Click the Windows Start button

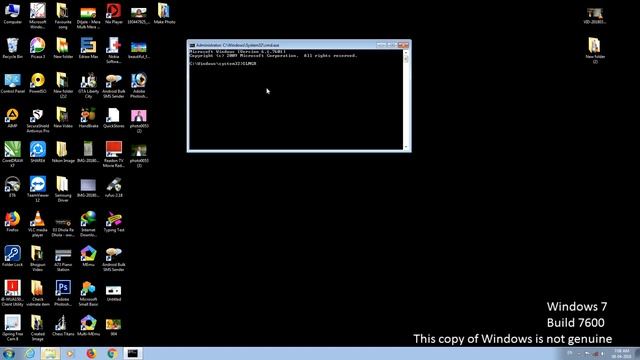click(8, 353)
